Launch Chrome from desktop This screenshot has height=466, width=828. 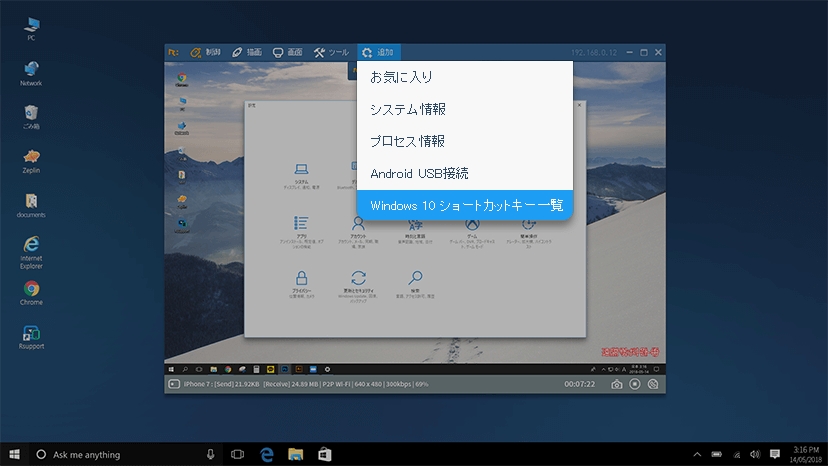coord(31,293)
